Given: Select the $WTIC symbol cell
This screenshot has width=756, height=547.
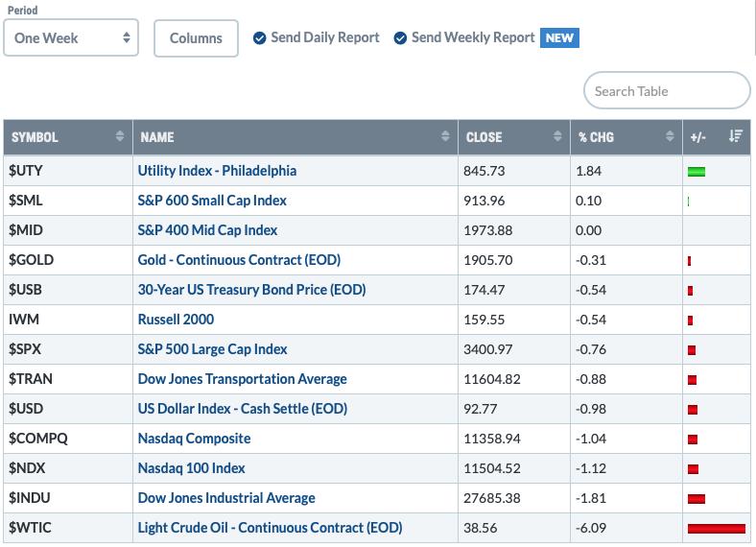Looking at the screenshot, I should point(68,528).
